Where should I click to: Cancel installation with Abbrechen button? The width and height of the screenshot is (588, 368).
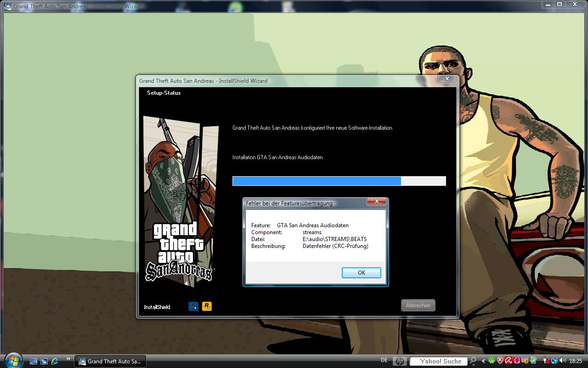coord(418,305)
